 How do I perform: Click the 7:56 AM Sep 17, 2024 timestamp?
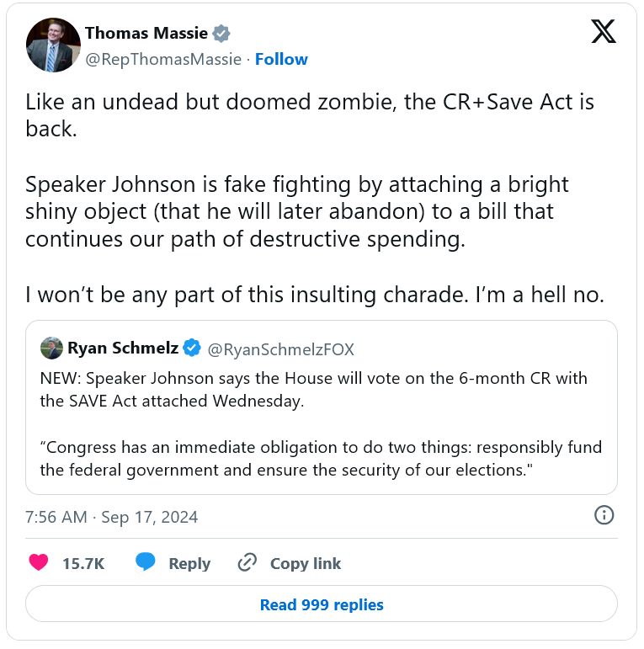(112, 517)
